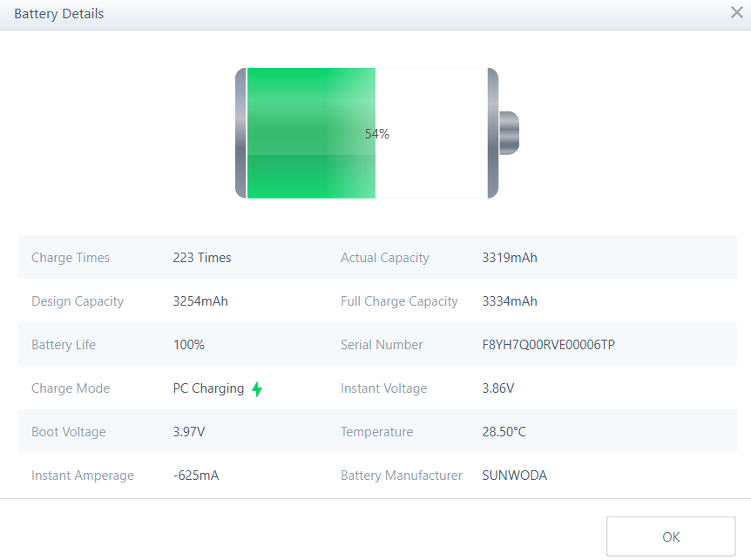The height and width of the screenshot is (560, 751).
Task: Click the Design Capacity label
Action: [78, 301]
